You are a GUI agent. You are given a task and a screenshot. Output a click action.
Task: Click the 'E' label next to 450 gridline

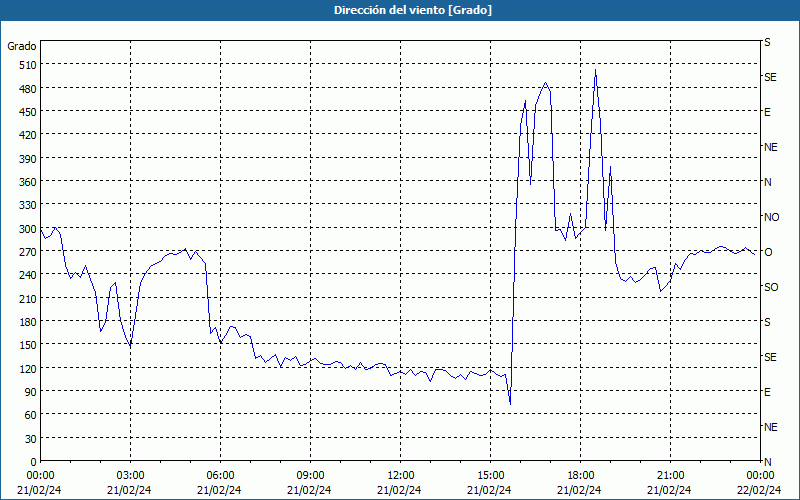point(767,112)
